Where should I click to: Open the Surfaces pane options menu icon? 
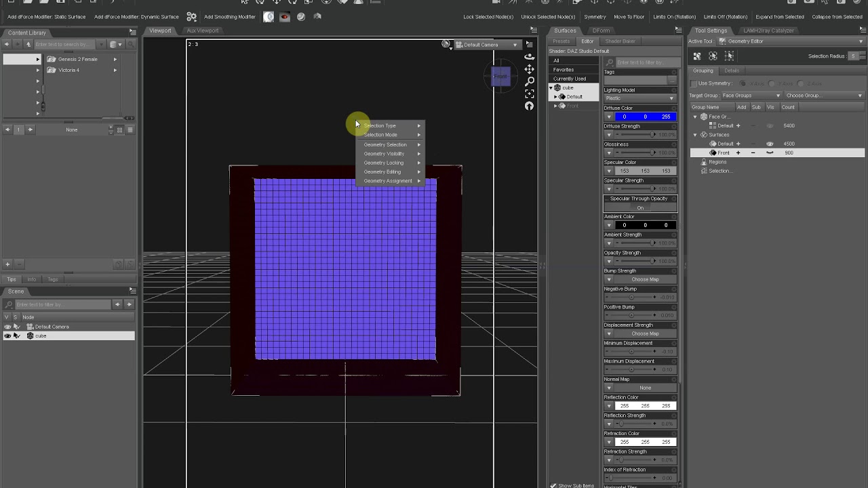pos(678,30)
